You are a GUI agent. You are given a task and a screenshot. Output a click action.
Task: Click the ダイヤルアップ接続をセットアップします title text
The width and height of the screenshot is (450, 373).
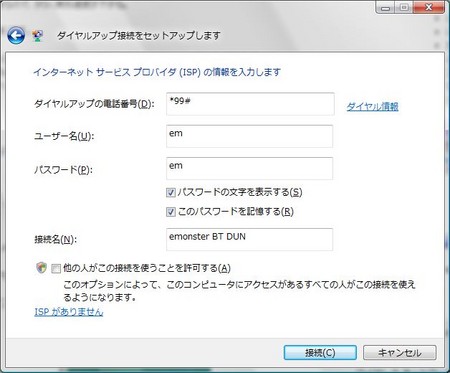coord(139,35)
